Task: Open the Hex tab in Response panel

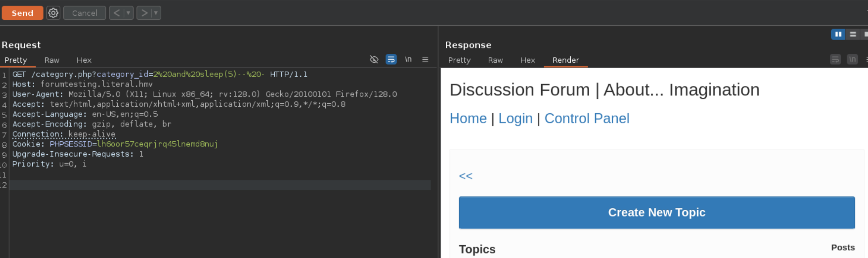Action: (527, 60)
